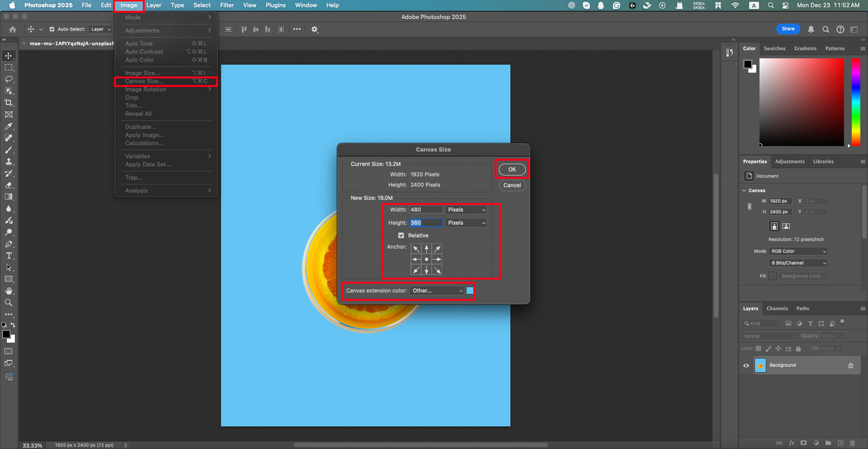
Task: Select the Spot Healing Brush tool
Action: pos(9,138)
